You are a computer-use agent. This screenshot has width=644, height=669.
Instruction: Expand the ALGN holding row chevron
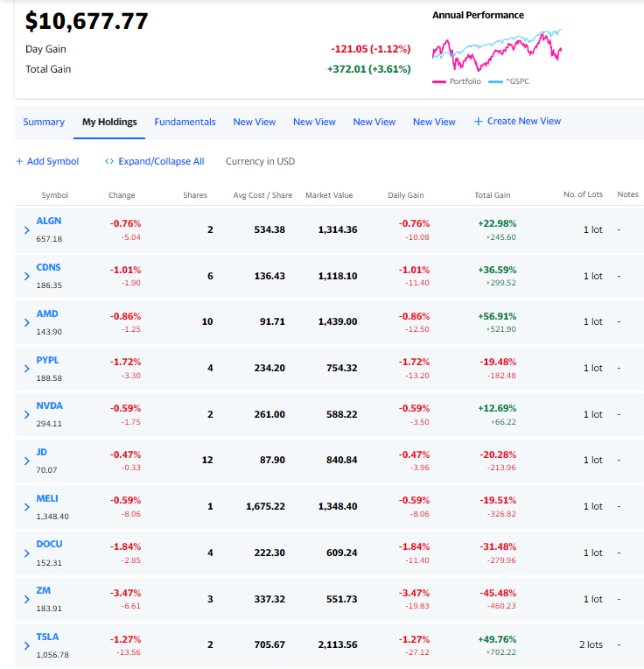(27, 230)
